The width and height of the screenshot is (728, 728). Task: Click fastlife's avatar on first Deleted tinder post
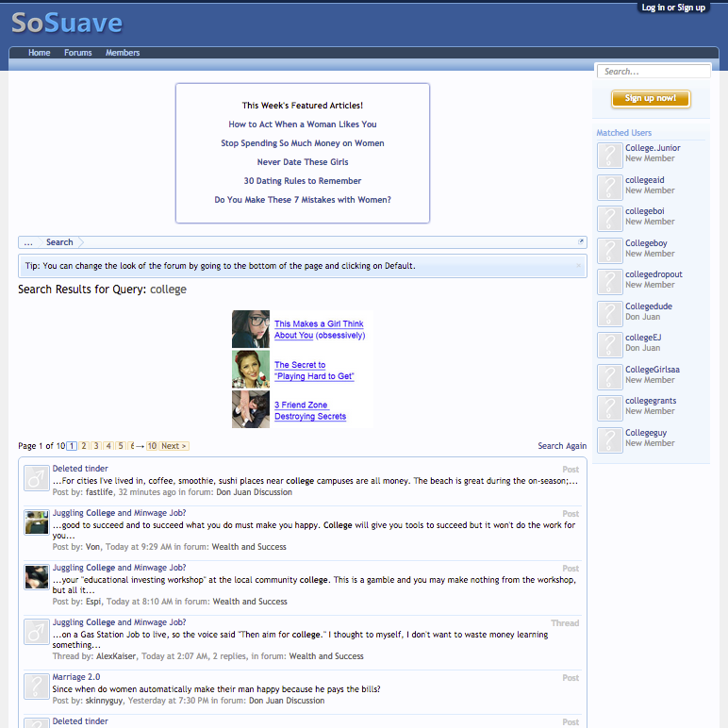pyautogui.click(x=37, y=478)
